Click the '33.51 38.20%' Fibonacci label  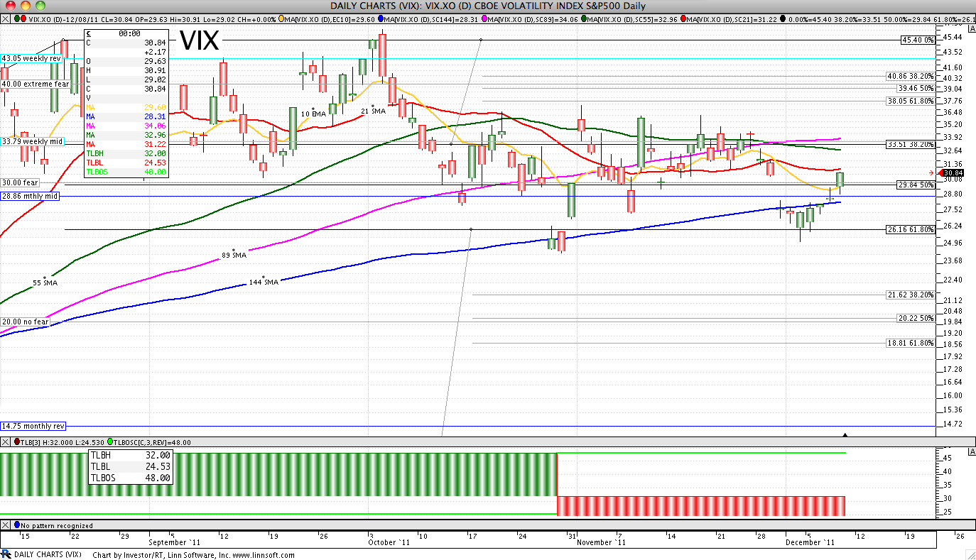(x=911, y=143)
